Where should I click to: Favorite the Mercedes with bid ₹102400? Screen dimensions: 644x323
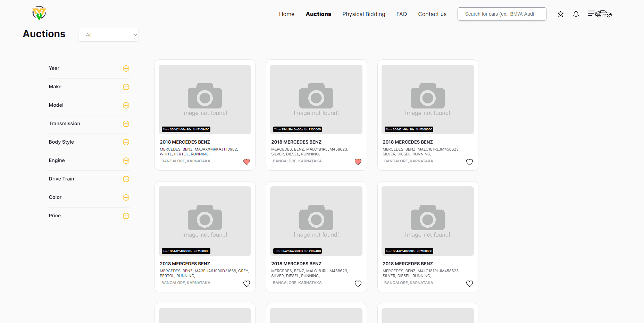coord(358,283)
